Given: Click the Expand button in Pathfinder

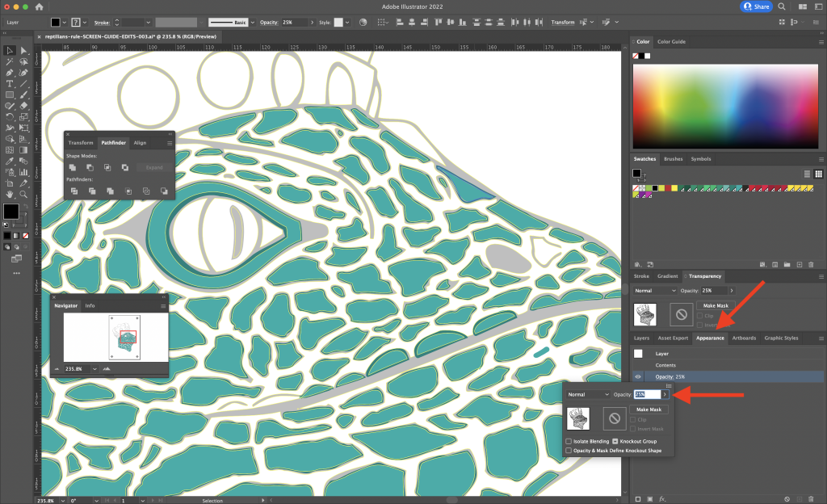Looking at the screenshot, I should pos(154,167).
